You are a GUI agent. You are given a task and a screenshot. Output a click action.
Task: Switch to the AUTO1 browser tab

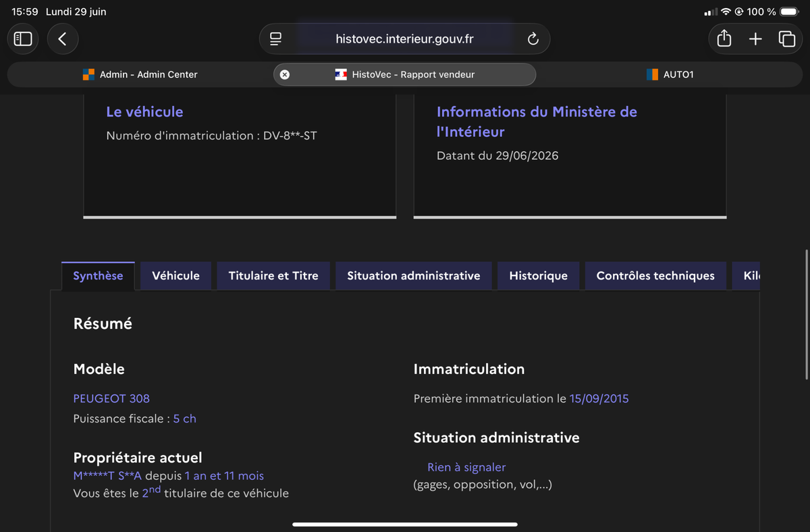pos(670,74)
